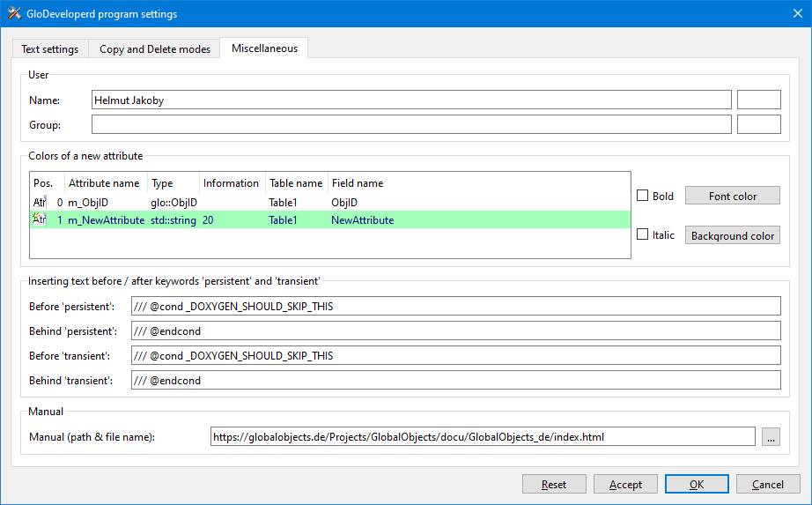
Task: Click the Manual path and file name field
Action: tap(483, 436)
